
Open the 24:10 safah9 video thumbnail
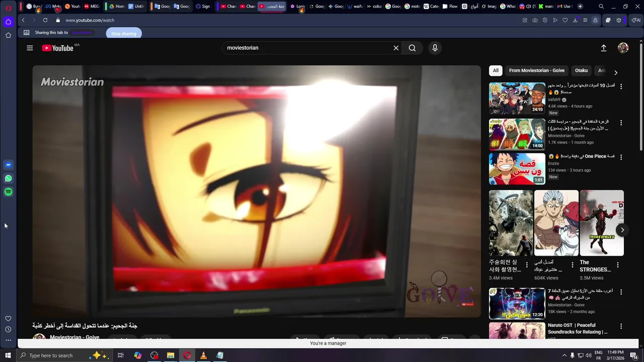(x=517, y=99)
